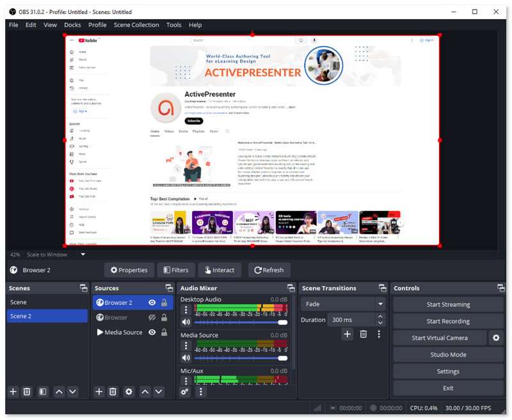This screenshot has height=420, width=512.
Task: Move source down arrow
Action: coord(159,392)
